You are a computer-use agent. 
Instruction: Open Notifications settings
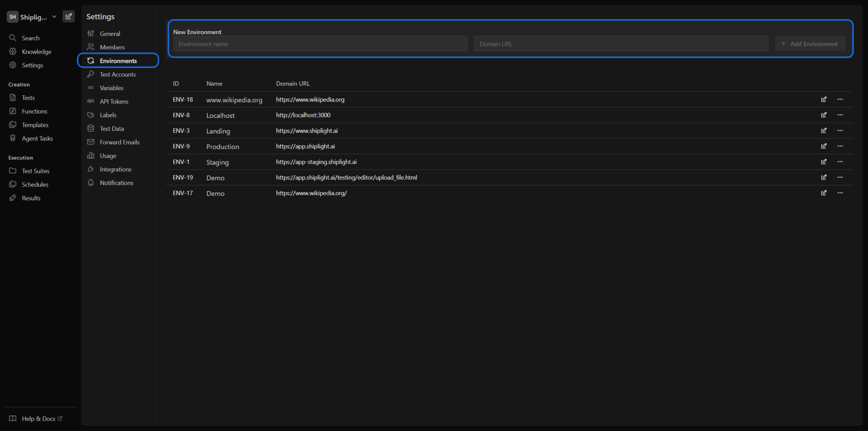click(x=116, y=183)
